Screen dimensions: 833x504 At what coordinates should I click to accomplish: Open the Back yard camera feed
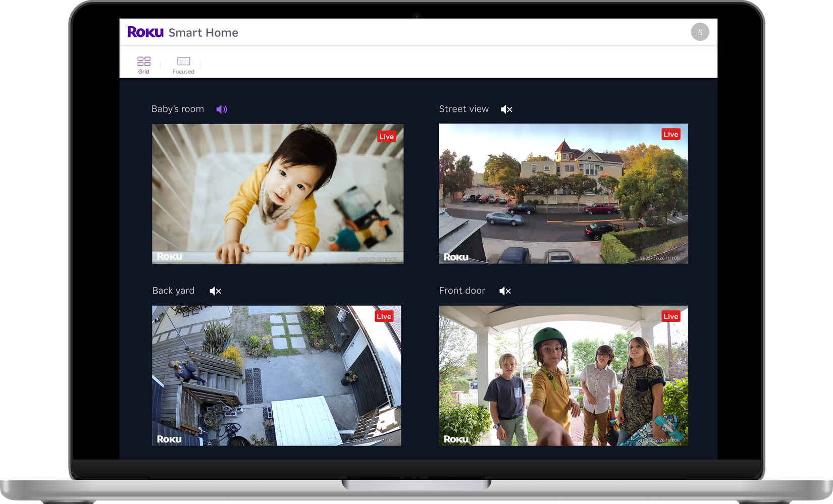coord(276,375)
